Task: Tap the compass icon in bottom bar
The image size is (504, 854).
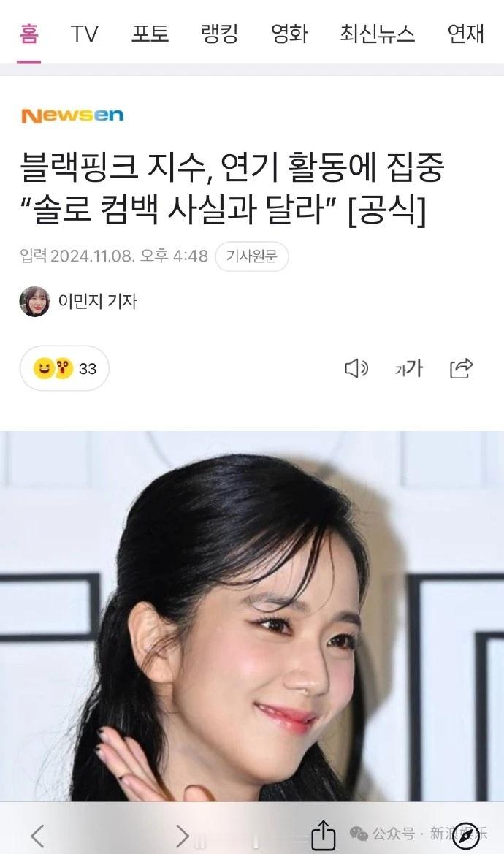Action: click(x=467, y=836)
